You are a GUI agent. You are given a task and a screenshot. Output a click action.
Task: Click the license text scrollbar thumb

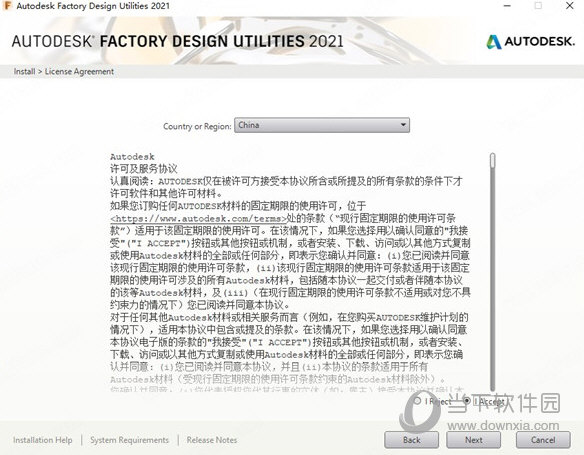pos(493,160)
